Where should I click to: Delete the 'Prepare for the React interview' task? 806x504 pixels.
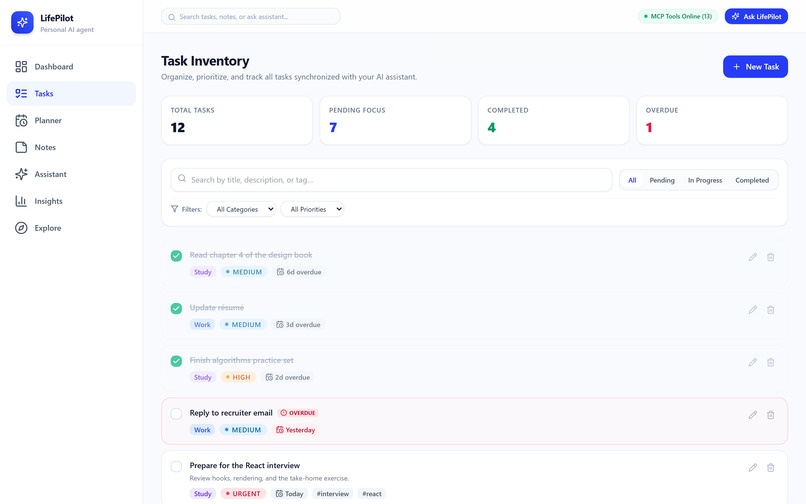[771, 467]
